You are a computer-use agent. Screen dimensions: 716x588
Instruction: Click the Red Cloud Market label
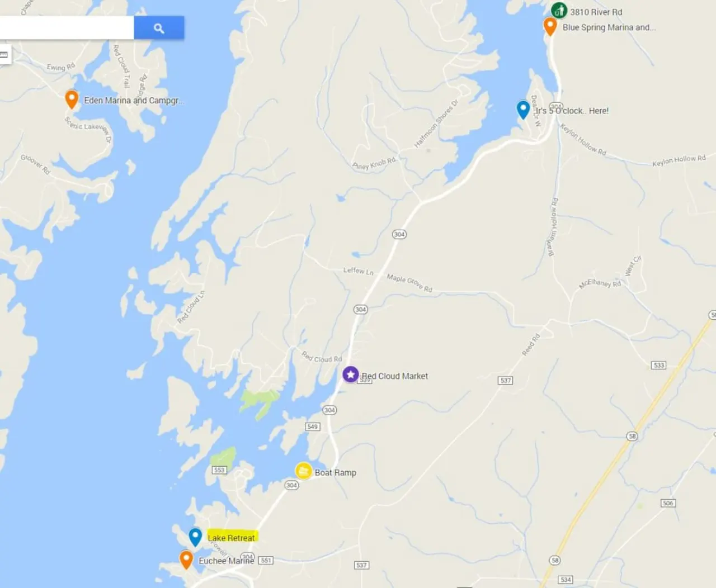[x=395, y=376]
